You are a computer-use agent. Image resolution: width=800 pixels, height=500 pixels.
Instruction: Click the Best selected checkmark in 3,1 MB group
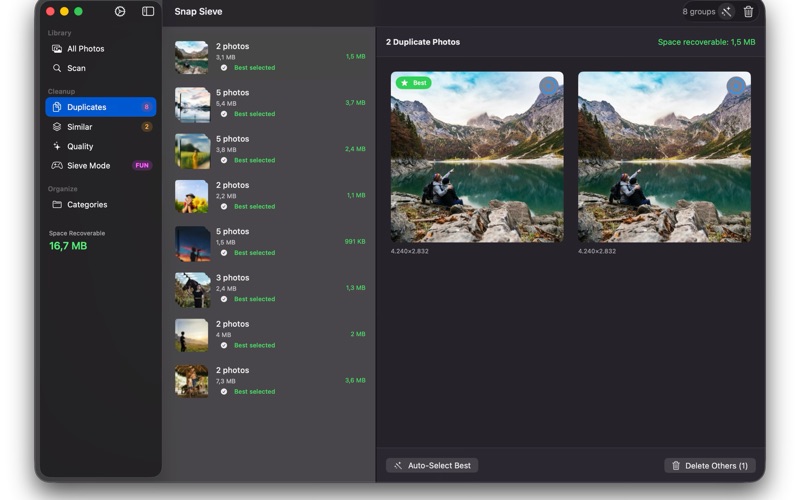click(224, 67)
